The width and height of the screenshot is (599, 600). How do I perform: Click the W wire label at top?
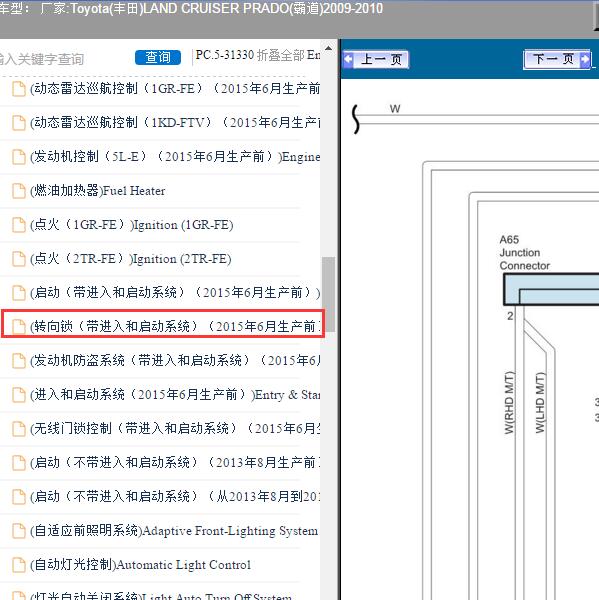click(395, 109)
